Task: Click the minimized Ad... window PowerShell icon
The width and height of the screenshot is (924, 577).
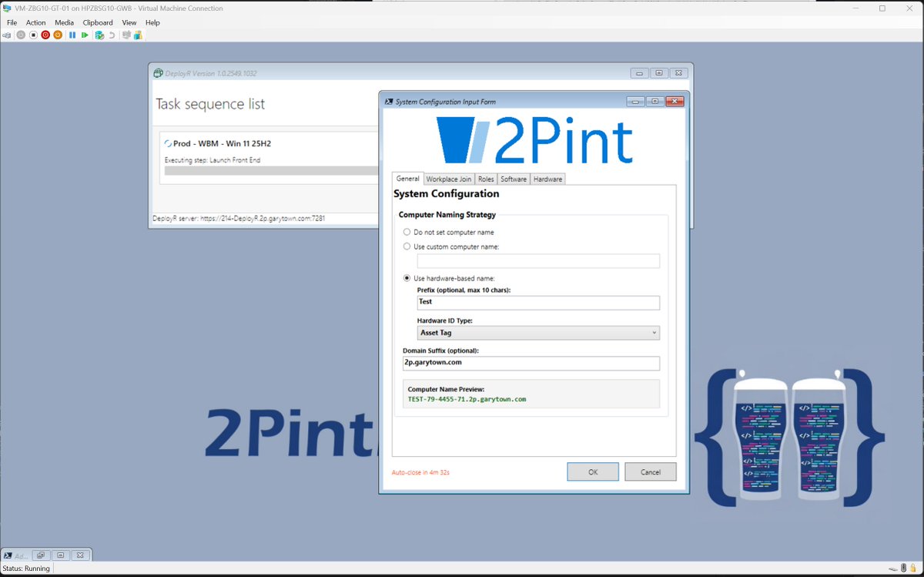Action: pos(8,555)
